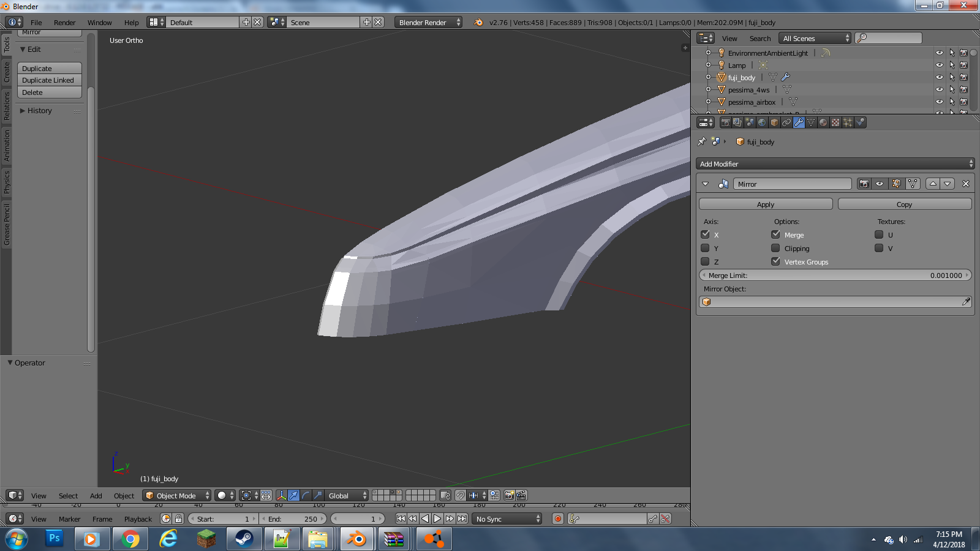
Task: Click the Particles properties tab icon
Action: [x=848, y=122]
